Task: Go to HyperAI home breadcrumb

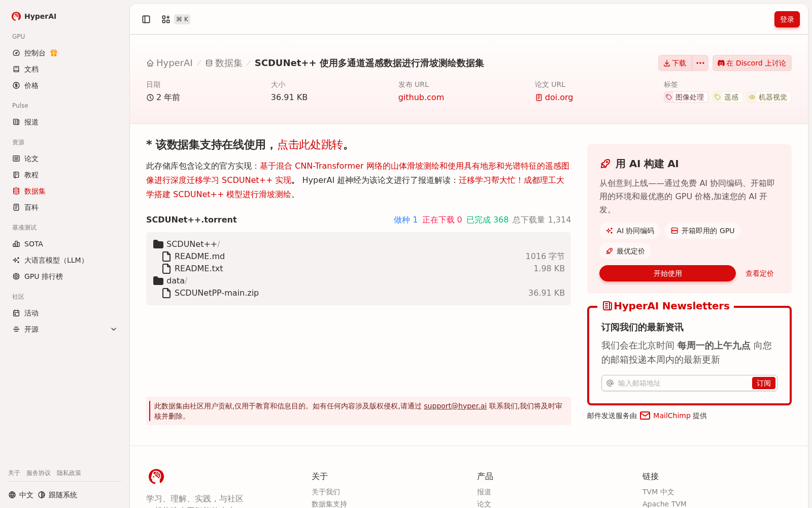Action: point(170,63)
